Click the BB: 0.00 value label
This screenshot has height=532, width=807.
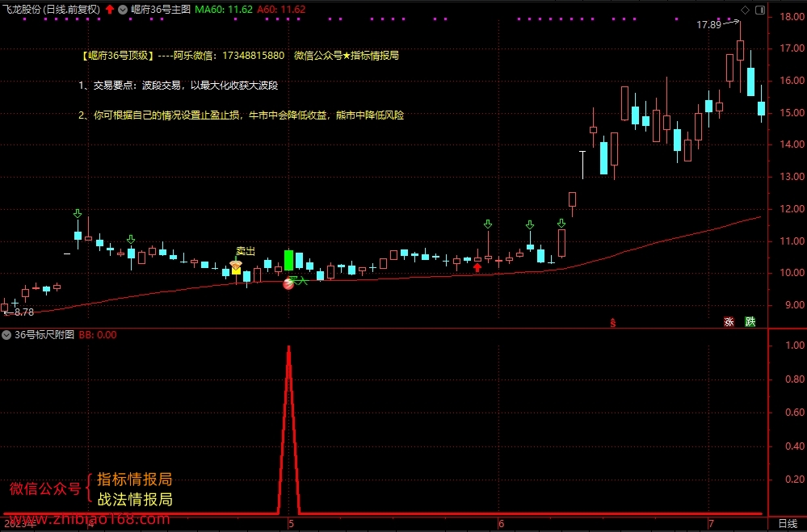[x=98, y=335]
